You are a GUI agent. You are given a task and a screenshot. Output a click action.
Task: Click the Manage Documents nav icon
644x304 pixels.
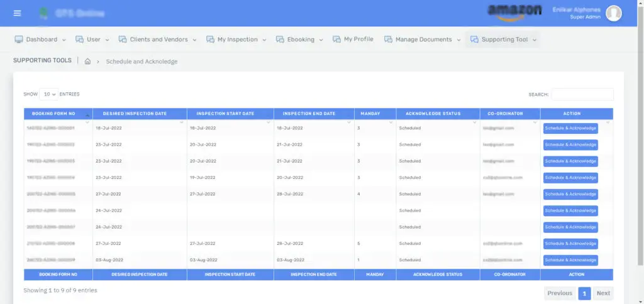[x=388, y=40]
